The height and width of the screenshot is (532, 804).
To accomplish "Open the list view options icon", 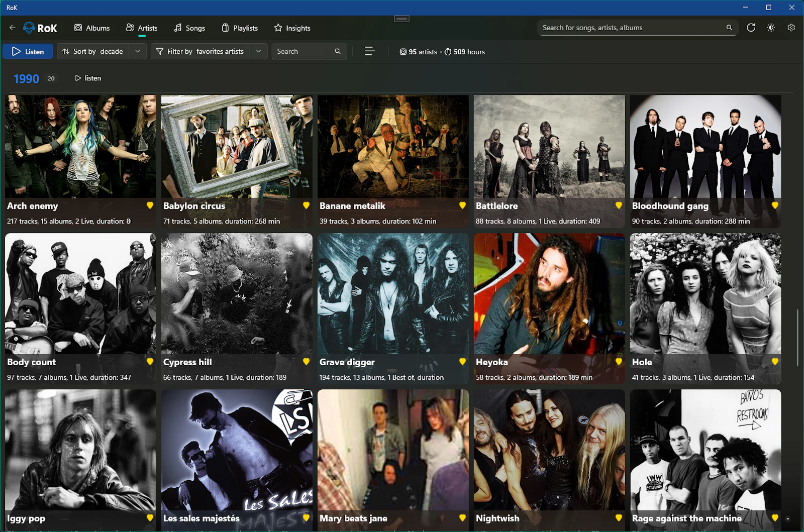I will coord(370,51).
